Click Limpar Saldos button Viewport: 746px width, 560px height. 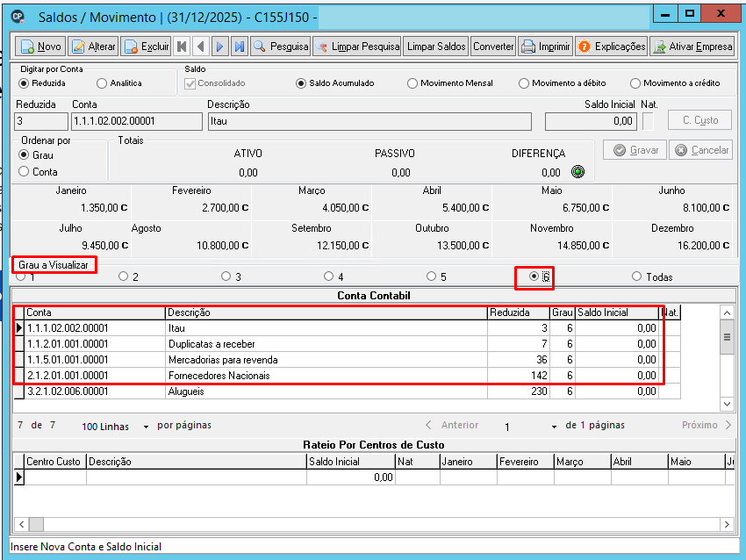[436, 47]
